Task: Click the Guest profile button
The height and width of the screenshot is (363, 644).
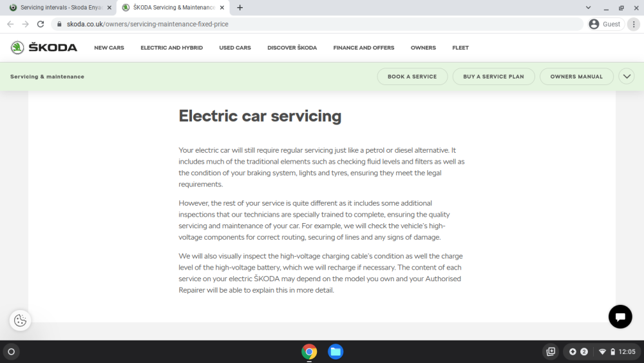Action: [x=605, y=25]
